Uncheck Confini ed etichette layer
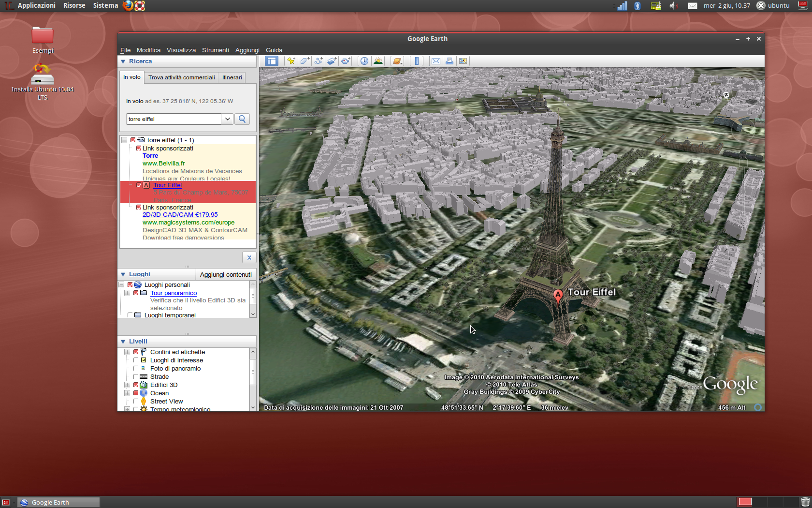The width and height of the screenshot is (812, 508). click(136, 352)
